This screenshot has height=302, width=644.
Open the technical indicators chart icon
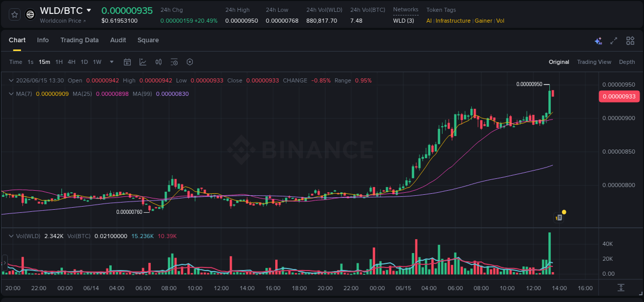143,62
